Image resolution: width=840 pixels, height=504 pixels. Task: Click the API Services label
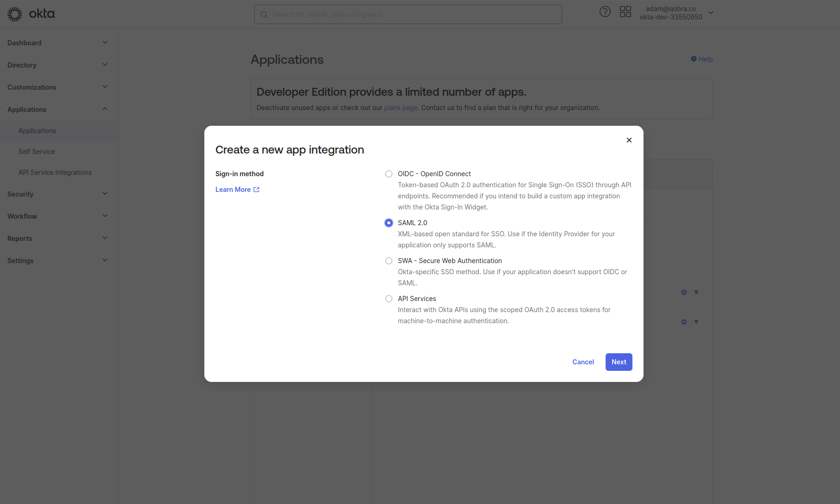coord(417,299)
